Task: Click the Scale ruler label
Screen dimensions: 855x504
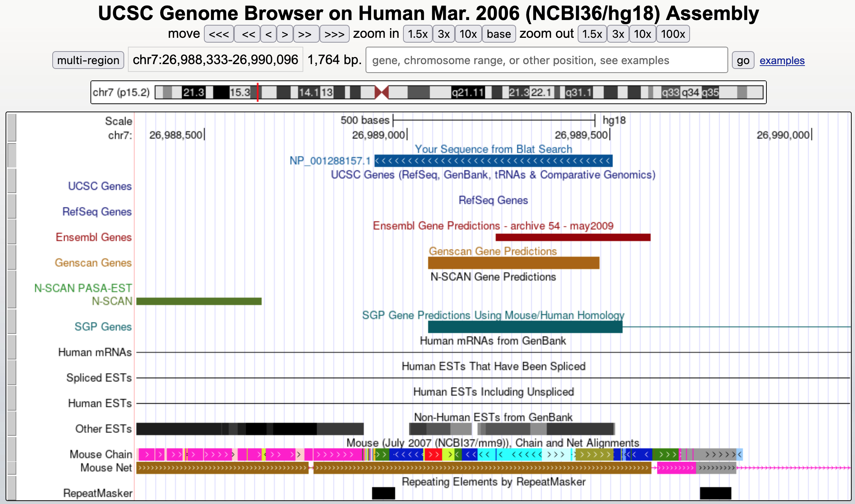Action: tap(118, 121)
